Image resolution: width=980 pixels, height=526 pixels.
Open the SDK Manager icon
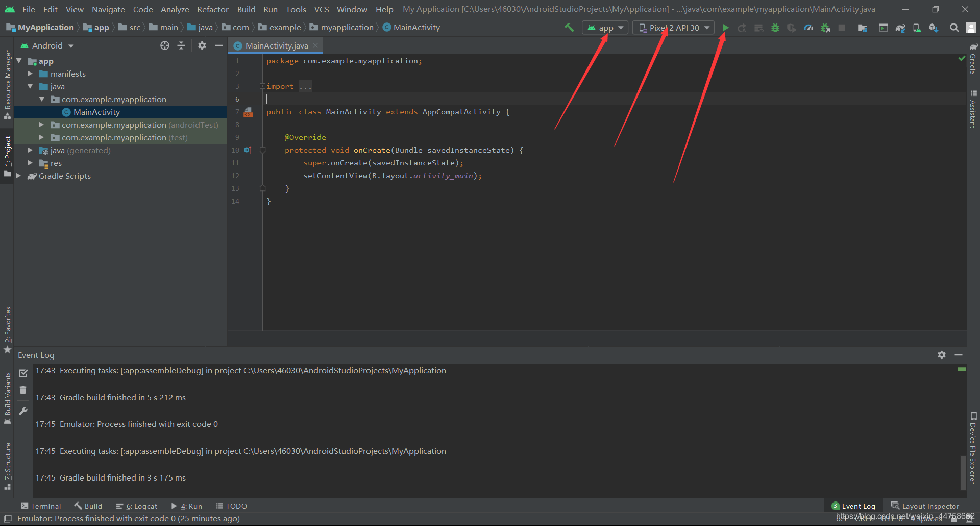pos(934,28)
